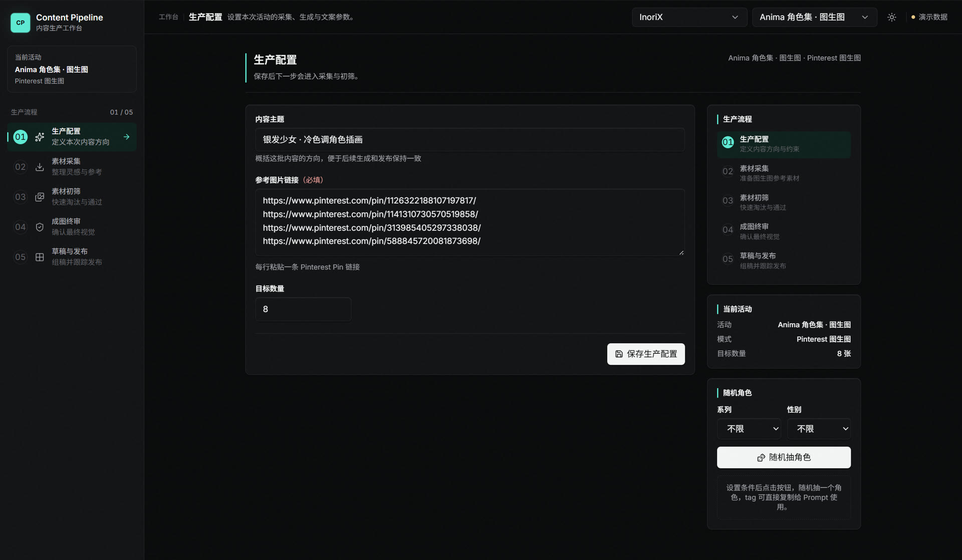The height and width of the screenshot is (560, 962).
Task: Click the 内容主题 input field
Action: [470, 140]
